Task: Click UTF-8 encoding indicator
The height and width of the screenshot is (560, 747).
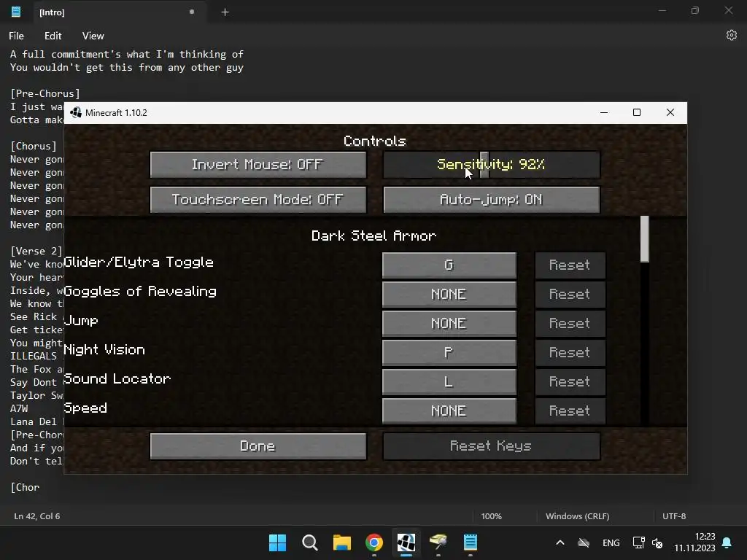Action: pyautogui.click(x=674, y=516)
